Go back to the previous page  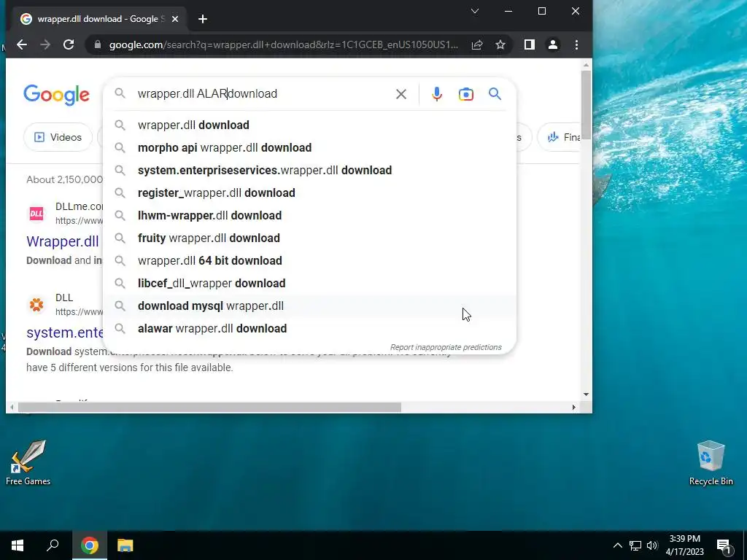pos(21,44)
